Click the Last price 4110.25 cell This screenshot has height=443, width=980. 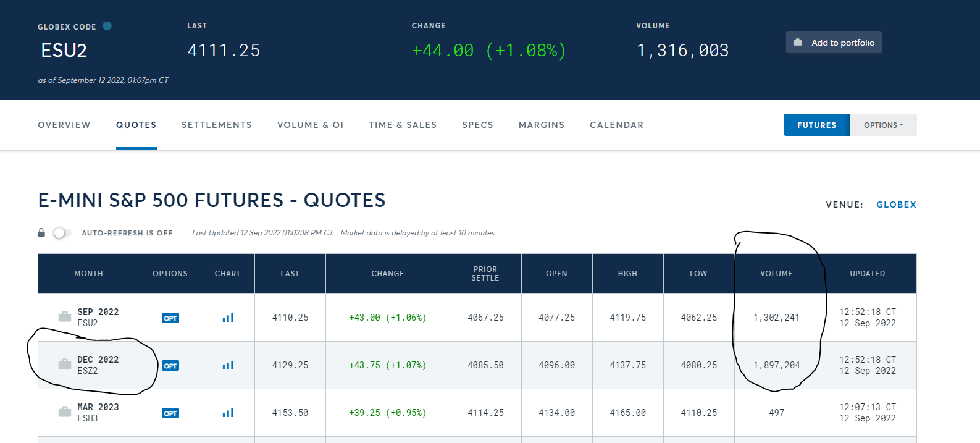pos(290,318)
